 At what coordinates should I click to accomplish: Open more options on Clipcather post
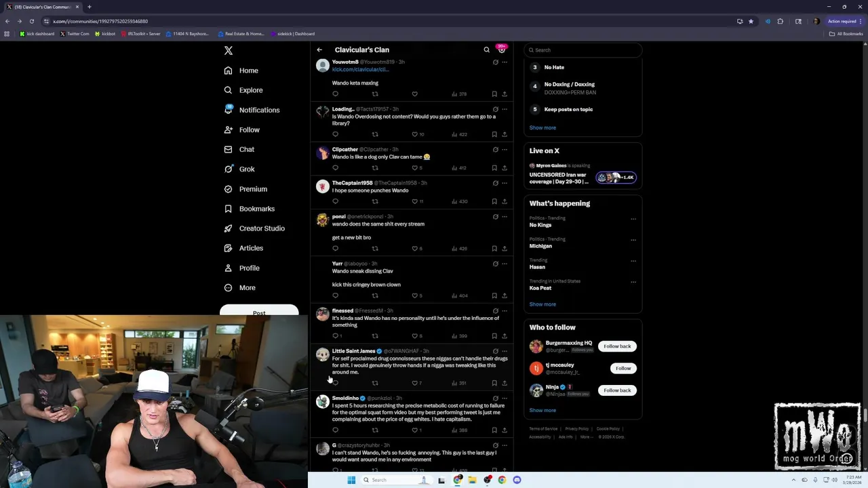click(x=505, y=150)
